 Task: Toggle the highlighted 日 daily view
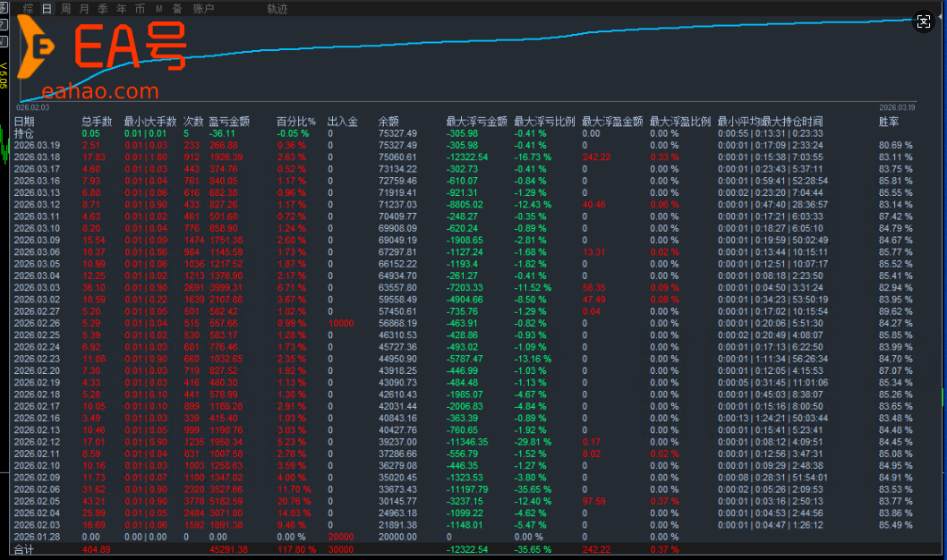point(45,8)
